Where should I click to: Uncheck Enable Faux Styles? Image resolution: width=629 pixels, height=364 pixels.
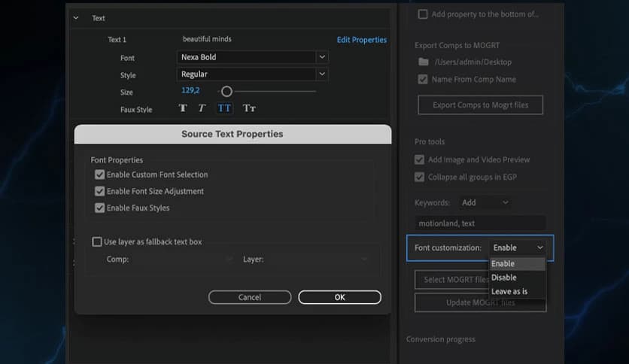point(99,208)
